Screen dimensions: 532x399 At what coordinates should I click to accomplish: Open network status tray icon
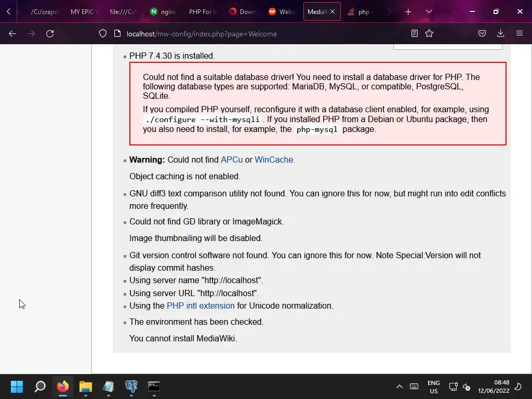pos(453,387)
